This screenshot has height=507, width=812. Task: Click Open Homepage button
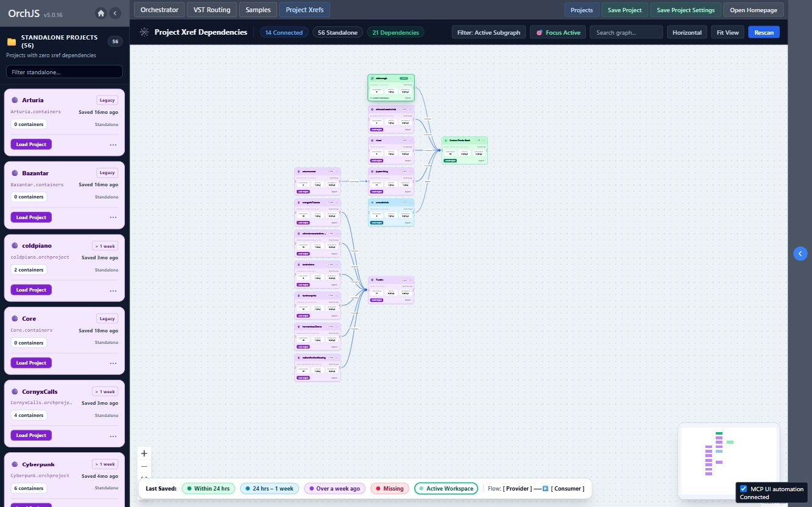pyautogui.click(x=753, y=10)
